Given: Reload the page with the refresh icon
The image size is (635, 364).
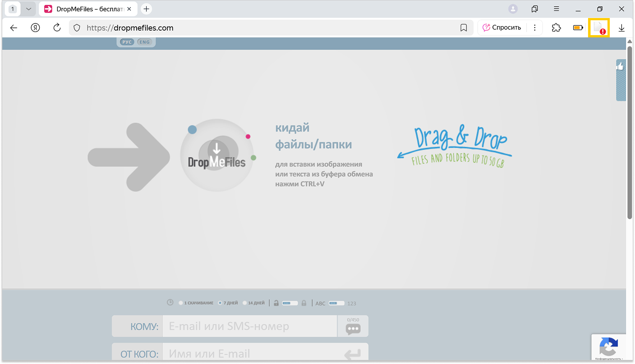Looking at the screenshot, I should point(57,28).
